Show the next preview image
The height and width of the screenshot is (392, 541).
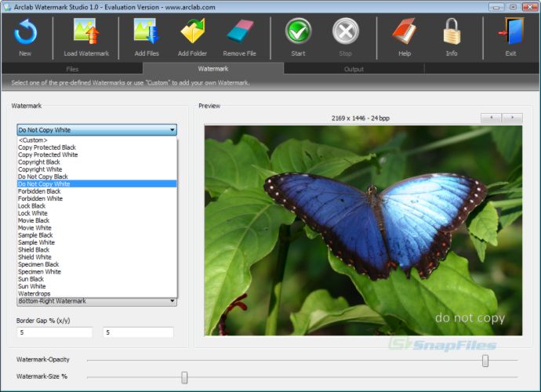[x=512, y=118]
